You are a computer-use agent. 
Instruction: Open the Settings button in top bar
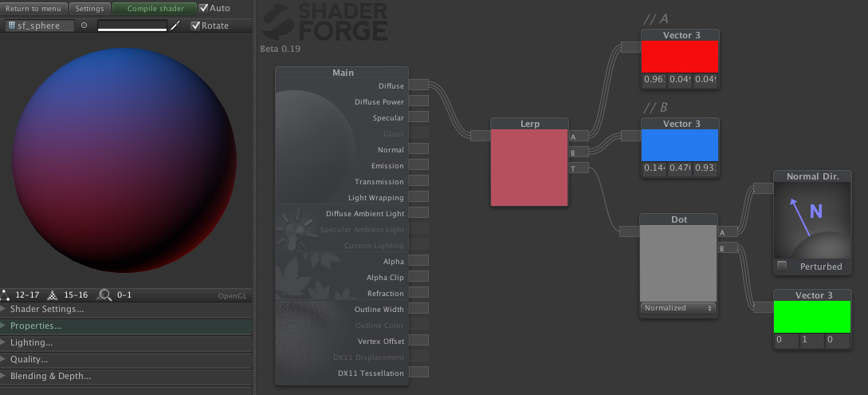89,8
